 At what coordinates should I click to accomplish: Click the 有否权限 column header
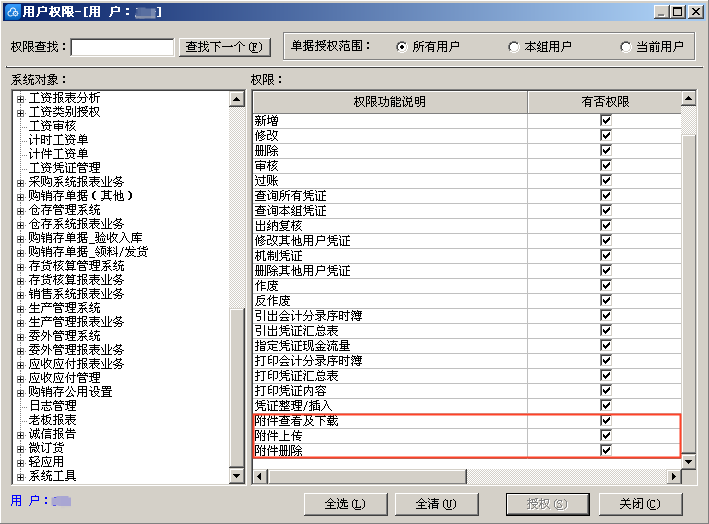coord(605,102)
